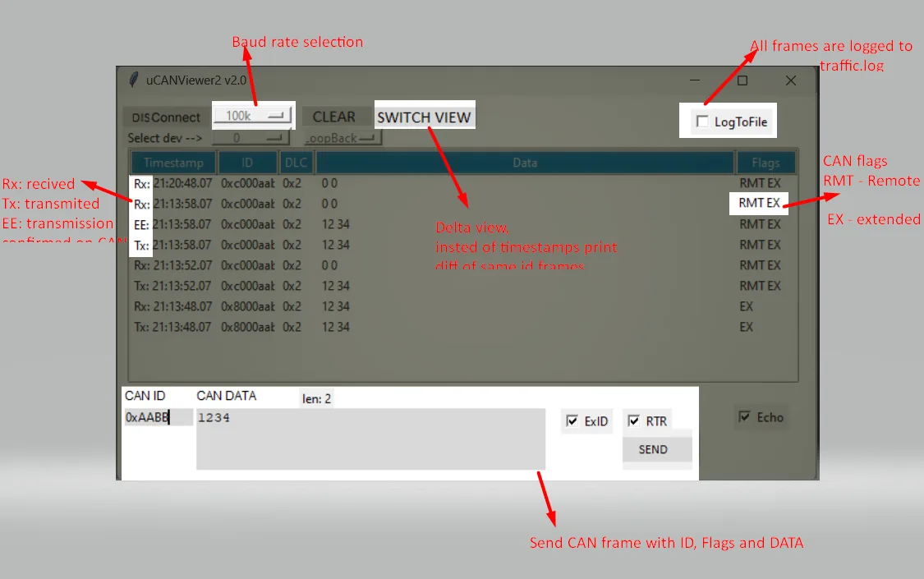Image resolution: width=924 pixels, height=579 pixels.
Task: Select the EE: 21:13:58.07 row
Action: pos(463,224)
